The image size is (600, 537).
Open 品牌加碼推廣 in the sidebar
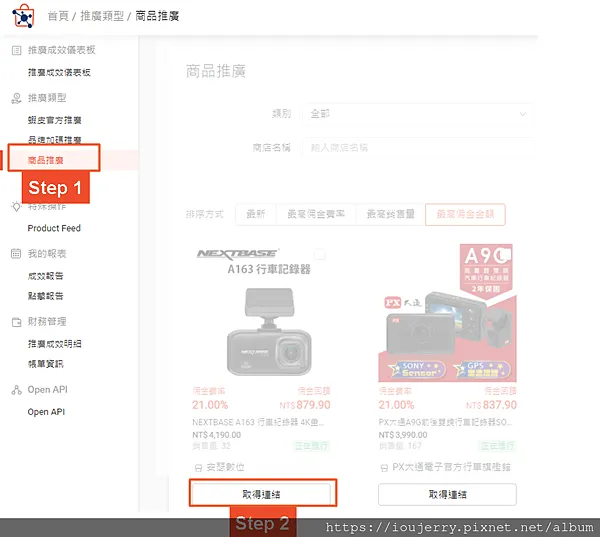click(54, 140)
